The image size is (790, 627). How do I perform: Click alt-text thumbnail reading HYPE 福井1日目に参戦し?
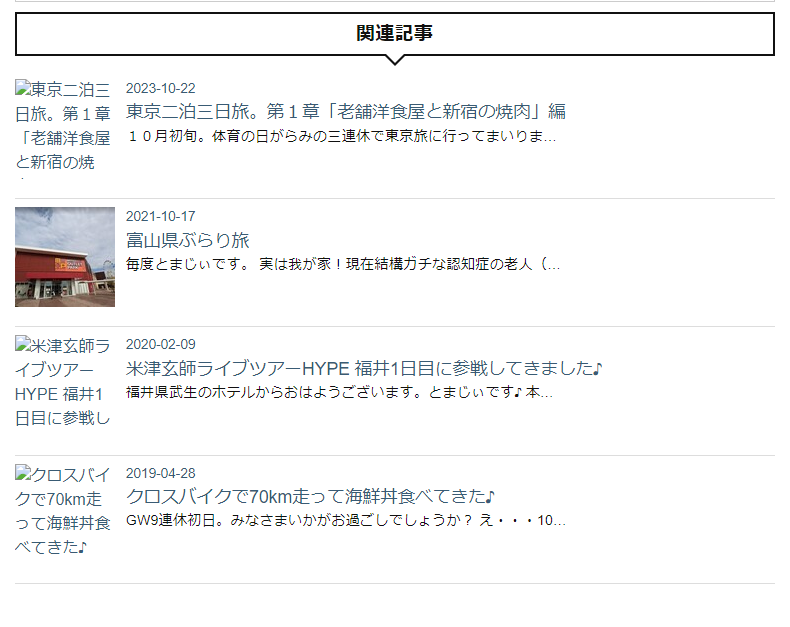coord(63,382)
